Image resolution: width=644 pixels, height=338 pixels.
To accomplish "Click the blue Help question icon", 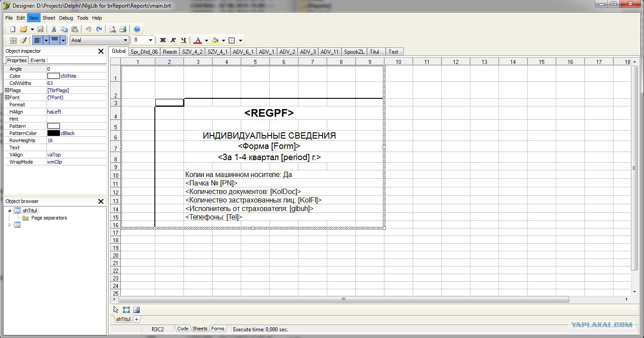I will click(137, 29).
